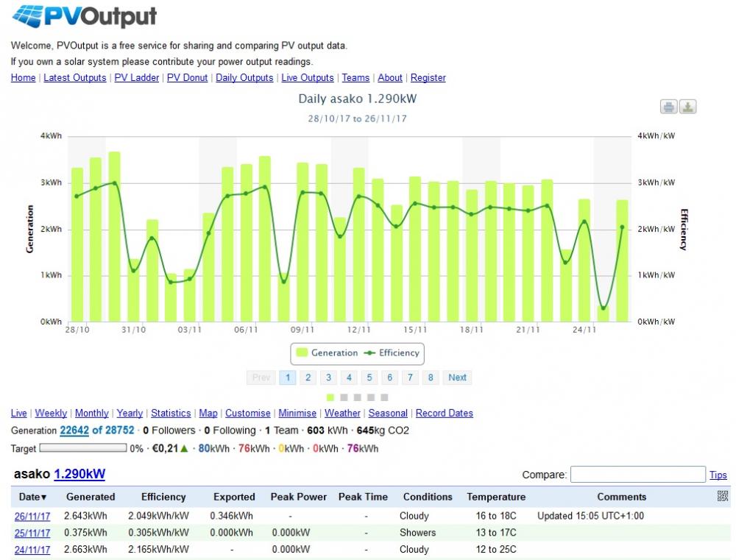The width and height of the screenshot is (736, 560).
Task: Click inside the Compare input field
Action: coord(638,474)
